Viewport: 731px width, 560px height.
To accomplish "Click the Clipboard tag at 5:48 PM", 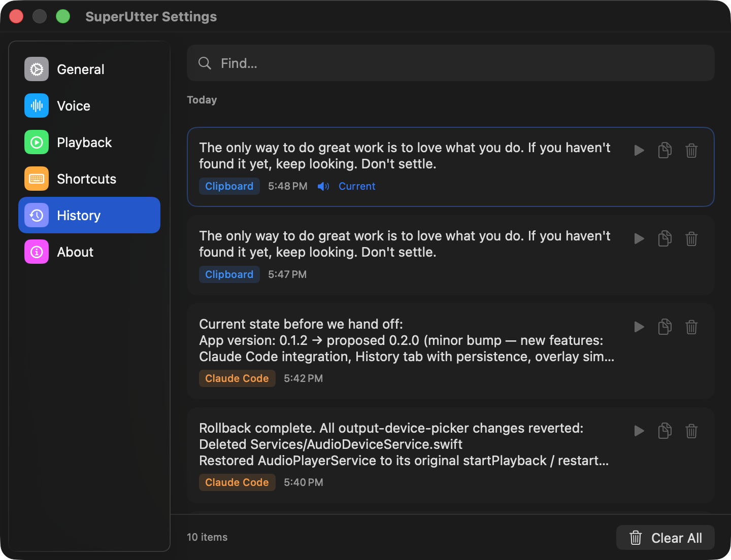I will (229, 186).
